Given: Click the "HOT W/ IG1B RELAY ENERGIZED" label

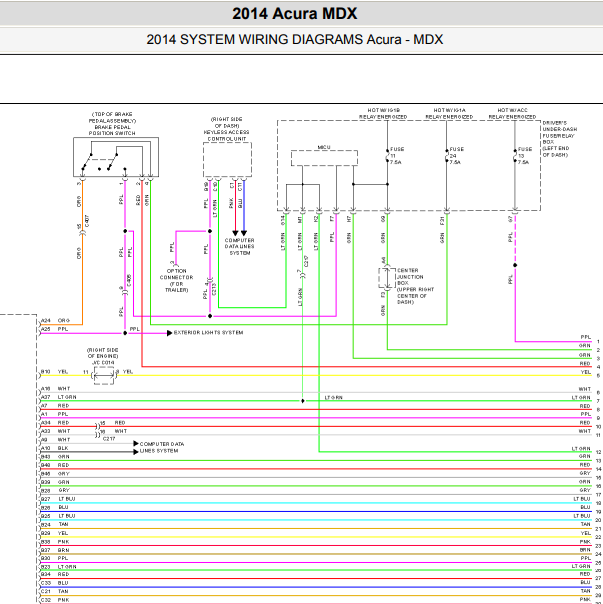Looking at the screenshot, I should tap(383, 113).
